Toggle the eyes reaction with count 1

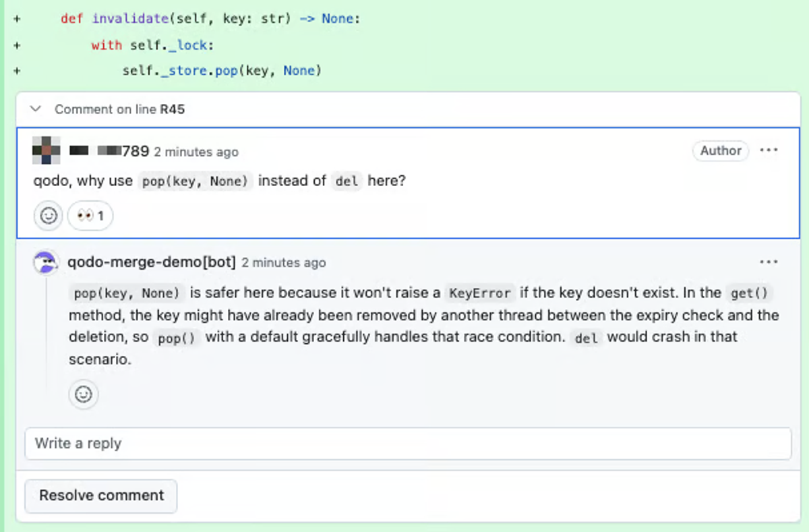90,216
